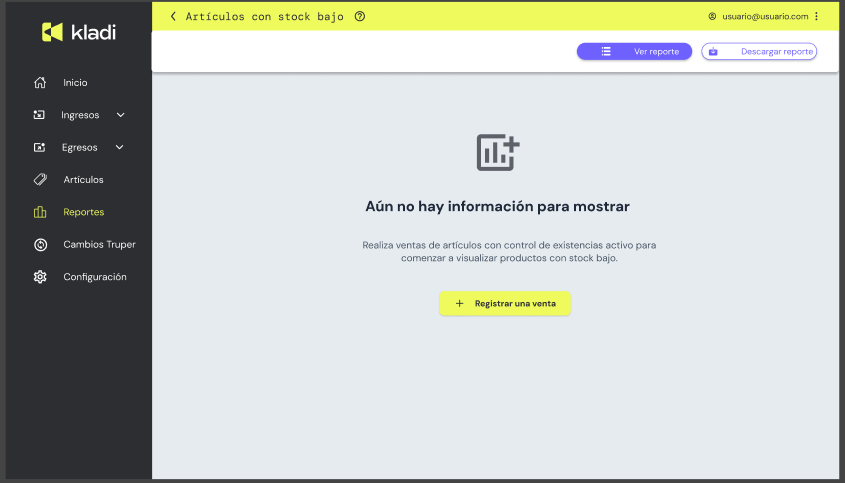Click the empty-state chart plus icon
The height and width of the screenshot is (483, 845).
tap(498, 153)
